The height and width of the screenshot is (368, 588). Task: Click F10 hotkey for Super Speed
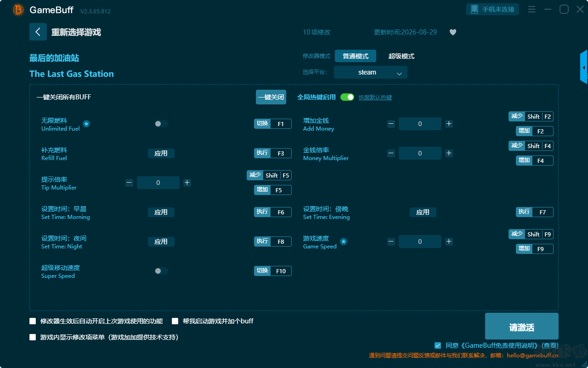pos(273,271)
